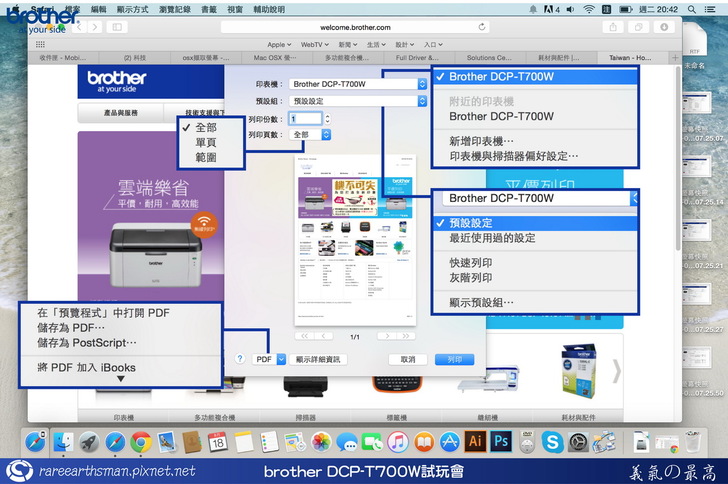Click the 顯示詳細資訊 button

click(x=318, y=359)
